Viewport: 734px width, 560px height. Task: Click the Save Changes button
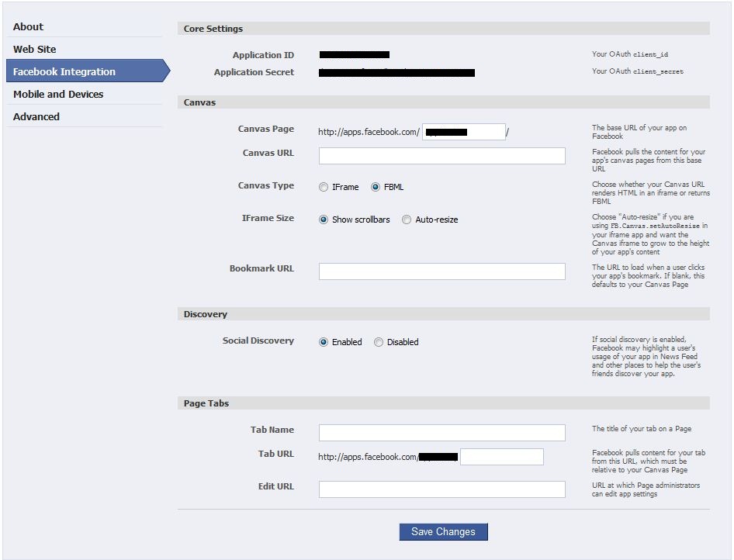tap(443, 532)
